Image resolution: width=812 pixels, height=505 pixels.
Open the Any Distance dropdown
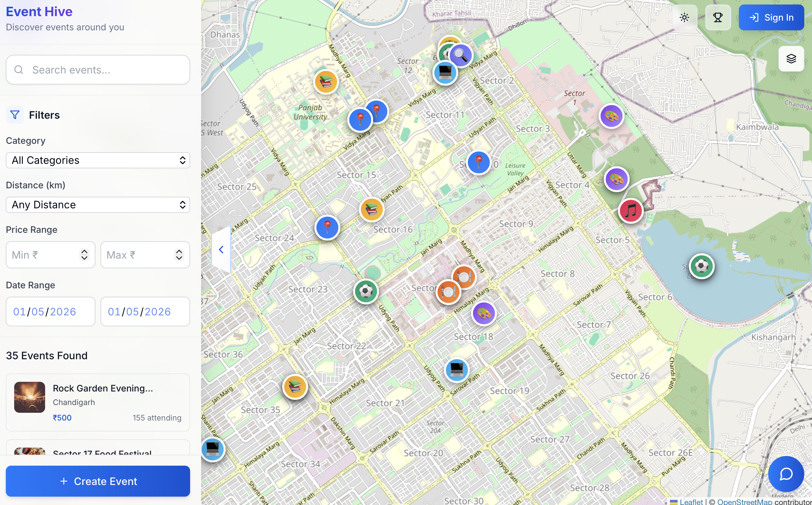(x=98, y=205)
